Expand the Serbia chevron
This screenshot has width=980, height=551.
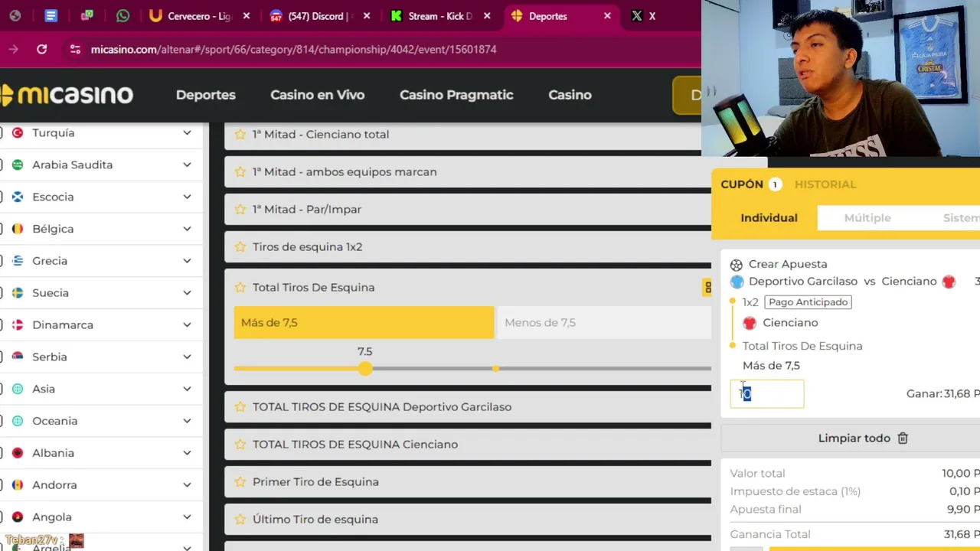(187, 357)
